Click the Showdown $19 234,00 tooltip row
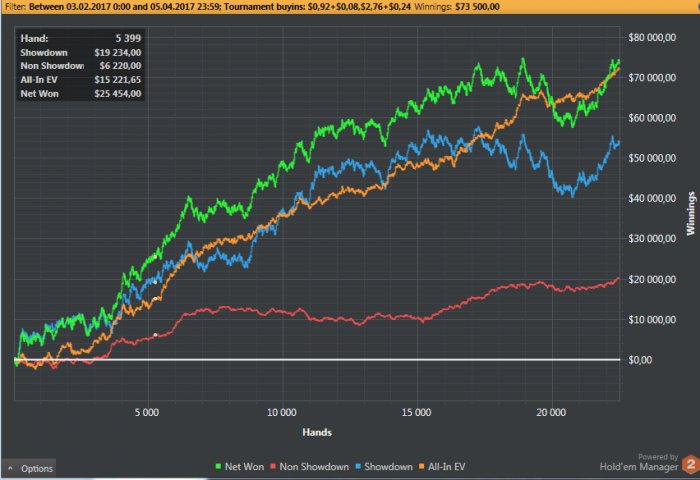700x480 pixels. [x=80, y=52]
